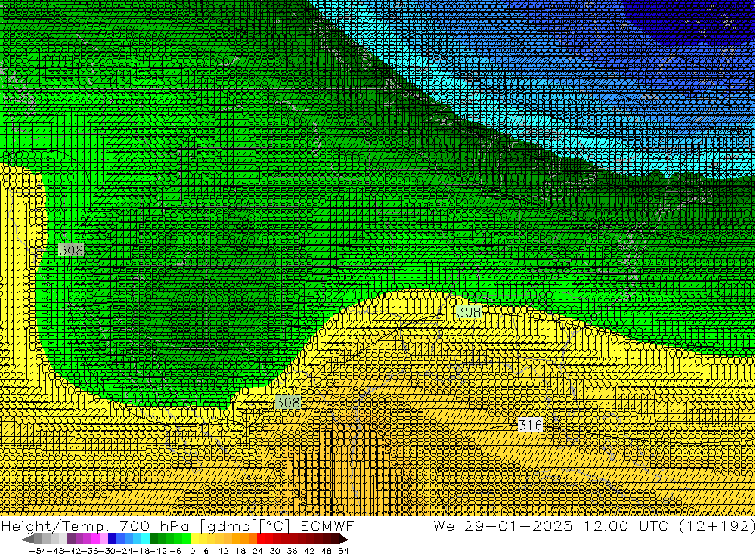This screenshot has width=756, height=554.
Task: Click the forecast step '(12+192)'
Action: point(717,526)
